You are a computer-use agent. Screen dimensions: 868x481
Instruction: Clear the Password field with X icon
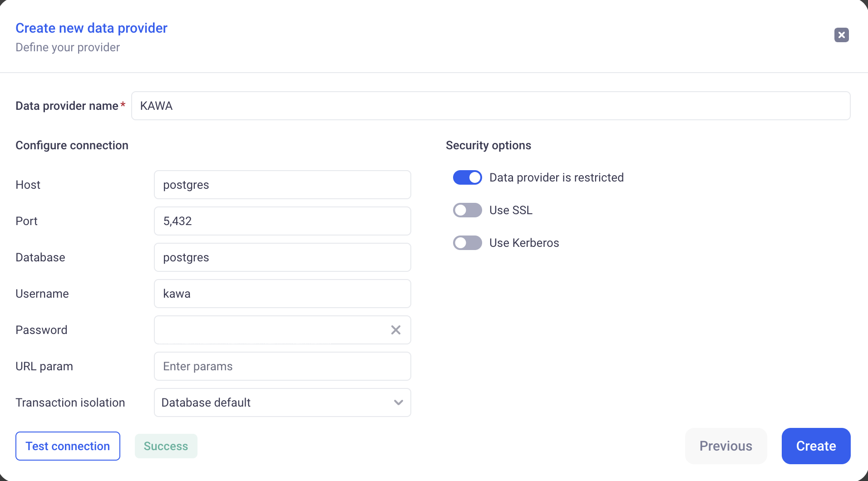395,330
